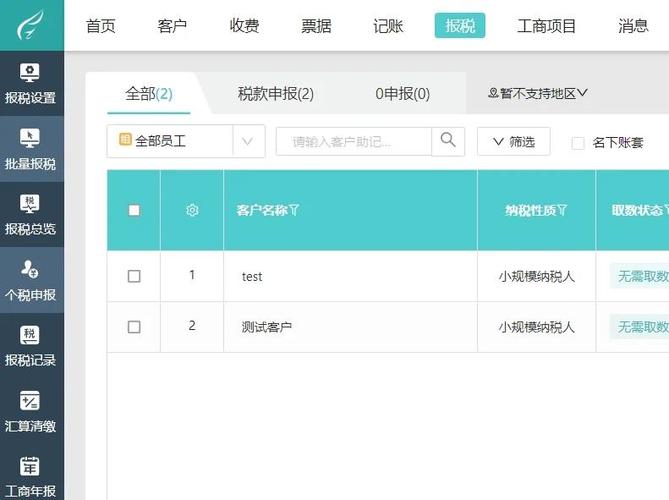Click customer name test
Screen dimensions: 669x500
[x=252, y=276]
